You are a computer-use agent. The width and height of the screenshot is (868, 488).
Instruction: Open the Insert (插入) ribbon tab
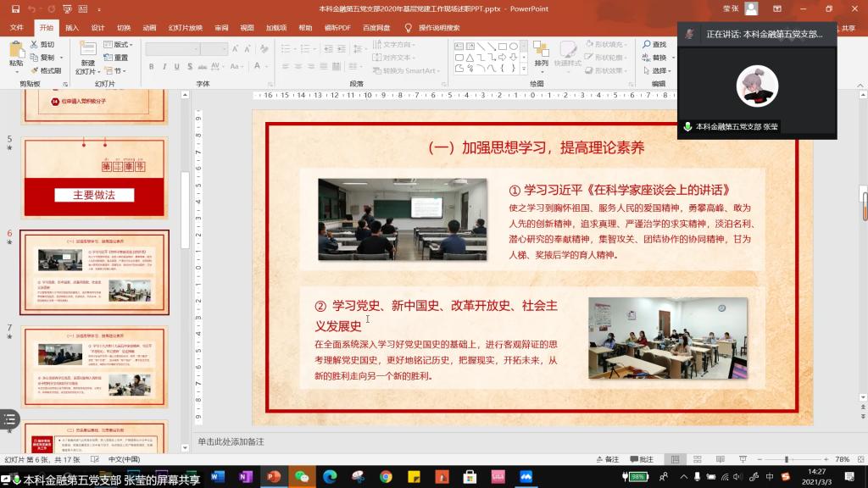pyautogui.click(x=72, y=27)
